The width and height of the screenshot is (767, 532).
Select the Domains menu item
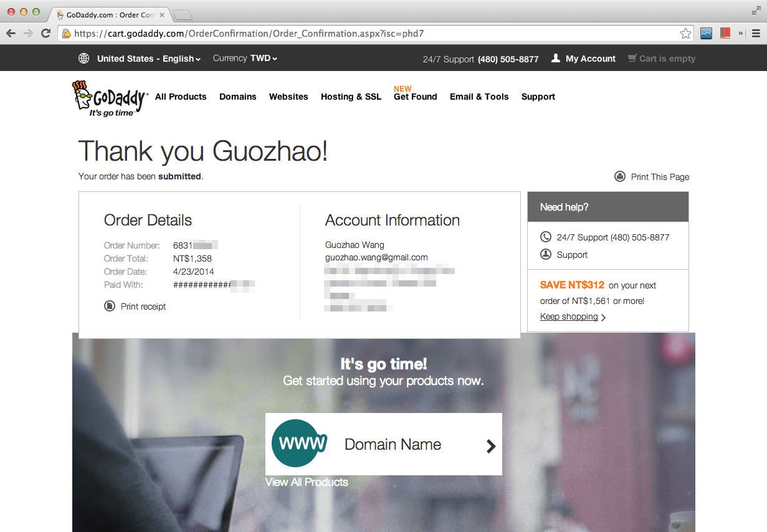(x=237, y=97)
